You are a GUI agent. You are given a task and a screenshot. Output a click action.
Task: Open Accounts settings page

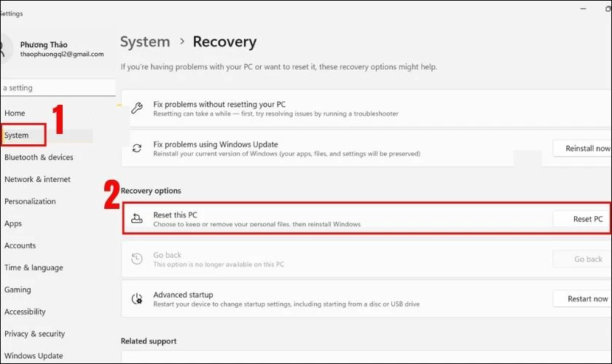tap(20, 245)
